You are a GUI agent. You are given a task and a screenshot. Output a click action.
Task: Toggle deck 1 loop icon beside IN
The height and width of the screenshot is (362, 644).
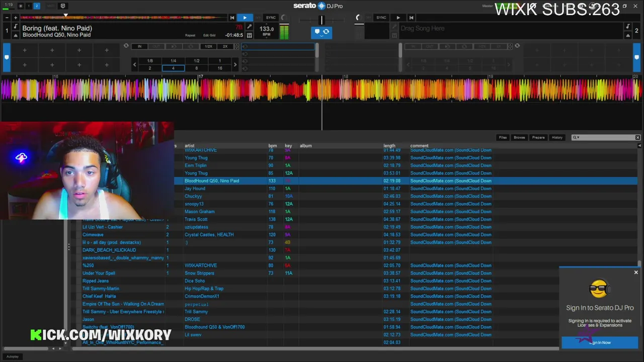[126, 46]
